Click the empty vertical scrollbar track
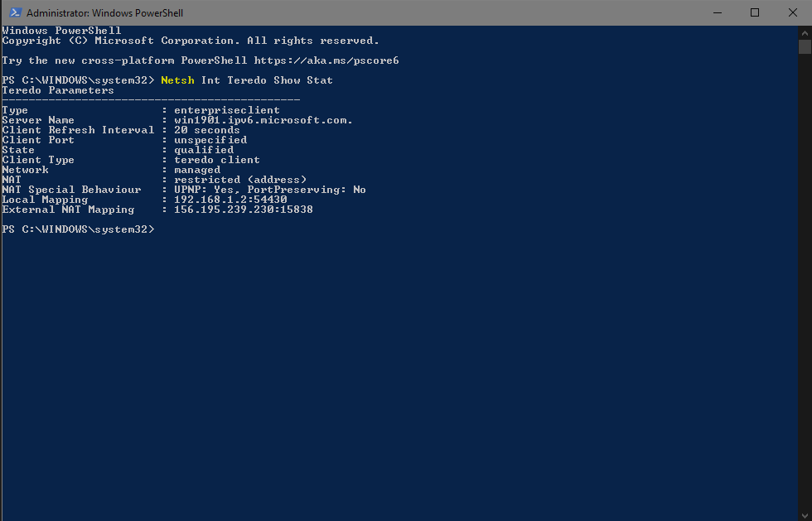 [x=805, y=280]
